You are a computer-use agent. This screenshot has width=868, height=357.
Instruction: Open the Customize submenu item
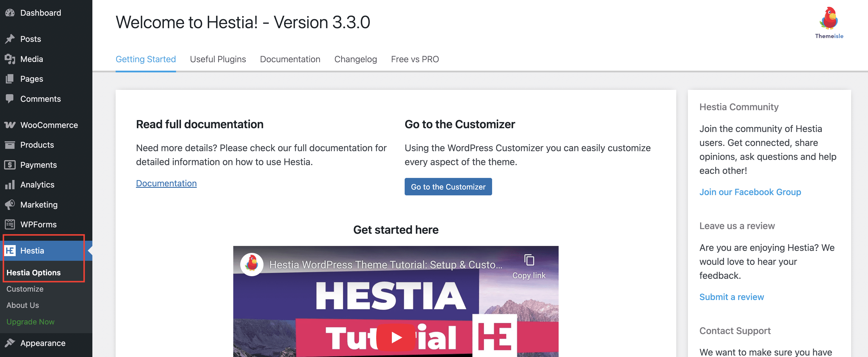point(25,289)
